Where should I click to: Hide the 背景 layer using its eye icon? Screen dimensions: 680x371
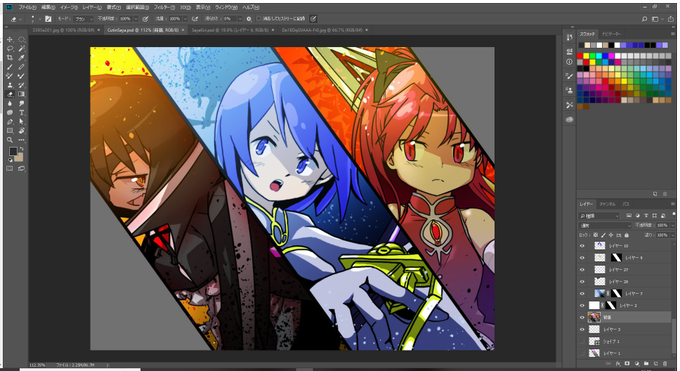(x=582, y=317)
